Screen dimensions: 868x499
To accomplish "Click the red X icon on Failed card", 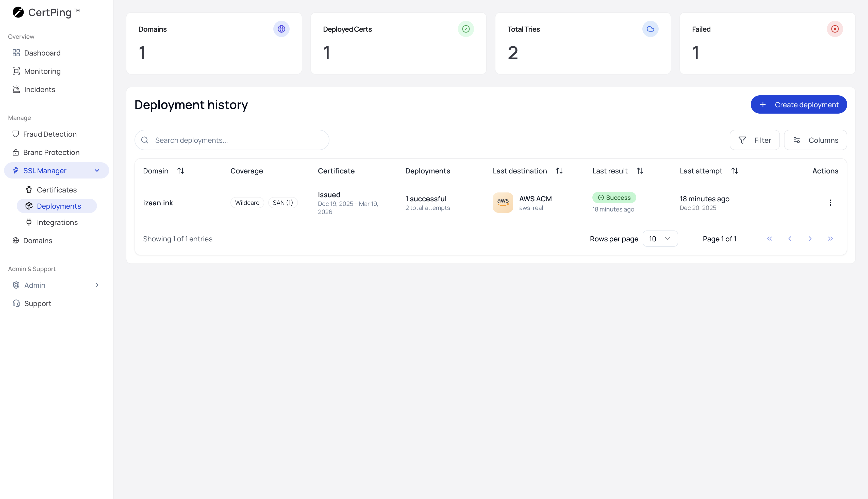I will [x=835, y=29].
